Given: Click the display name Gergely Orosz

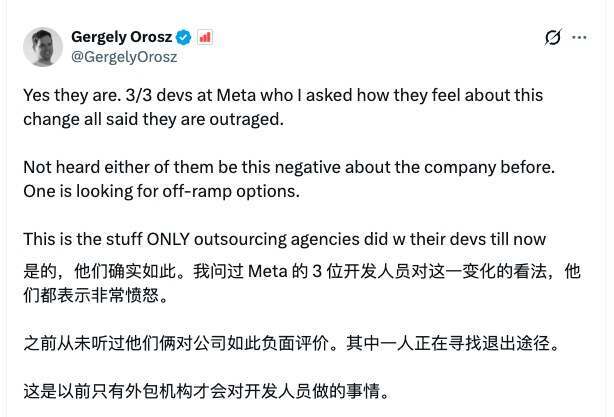Looking at the screenshot, I should click(121, 38).
